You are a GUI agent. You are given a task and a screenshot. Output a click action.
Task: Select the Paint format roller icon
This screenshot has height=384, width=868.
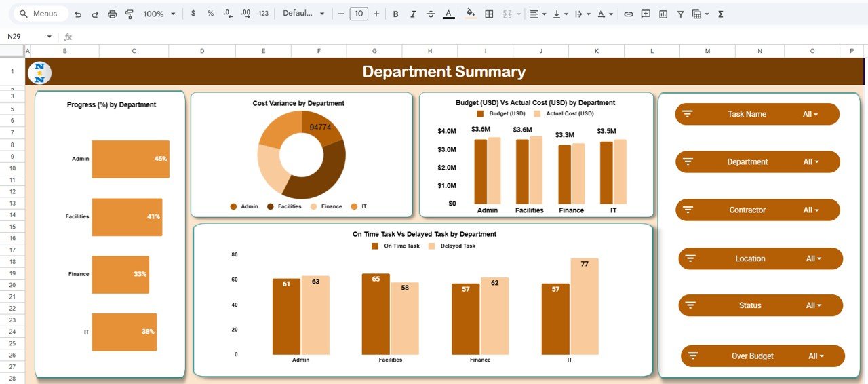pyautogui.click(x=130, y=14)
